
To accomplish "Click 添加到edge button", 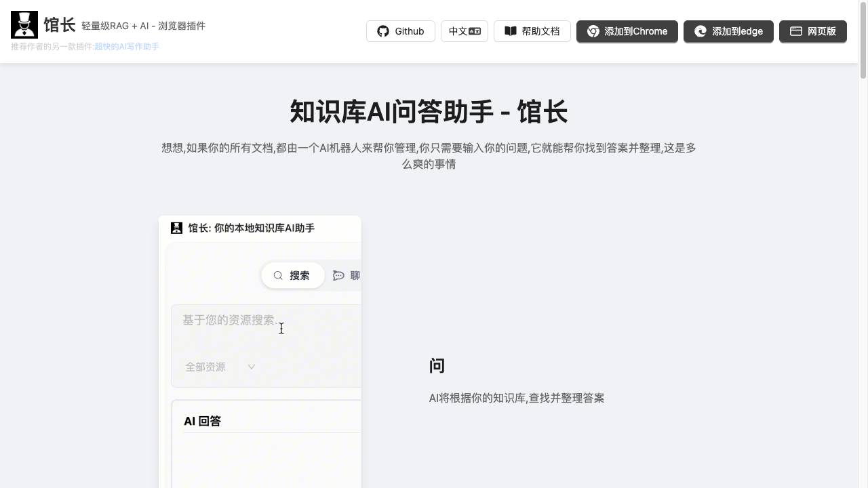I will (x=728, y=31).
